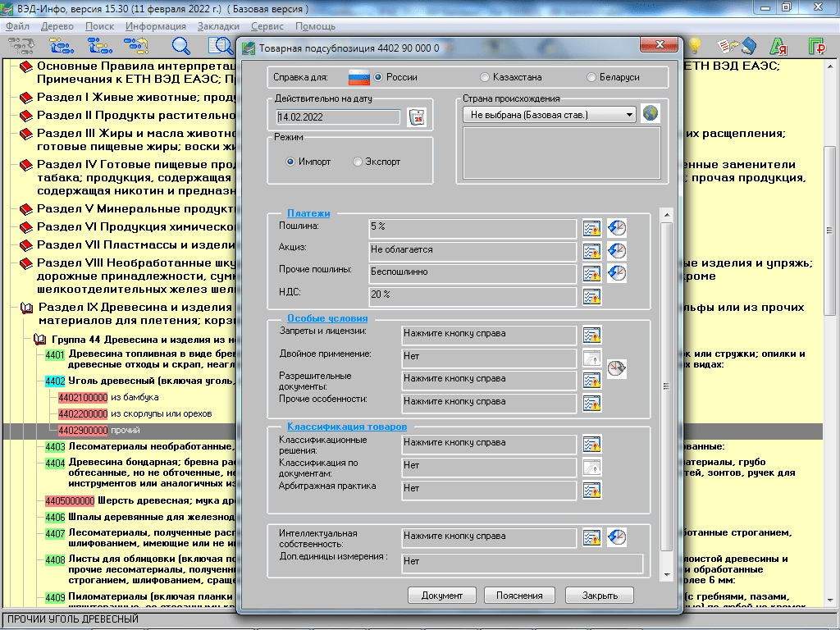Image resolution: width=840 pixels, height=630 pixels.
Task: Expand Раздел V Минеральные продукты
Action: point(25,209)
